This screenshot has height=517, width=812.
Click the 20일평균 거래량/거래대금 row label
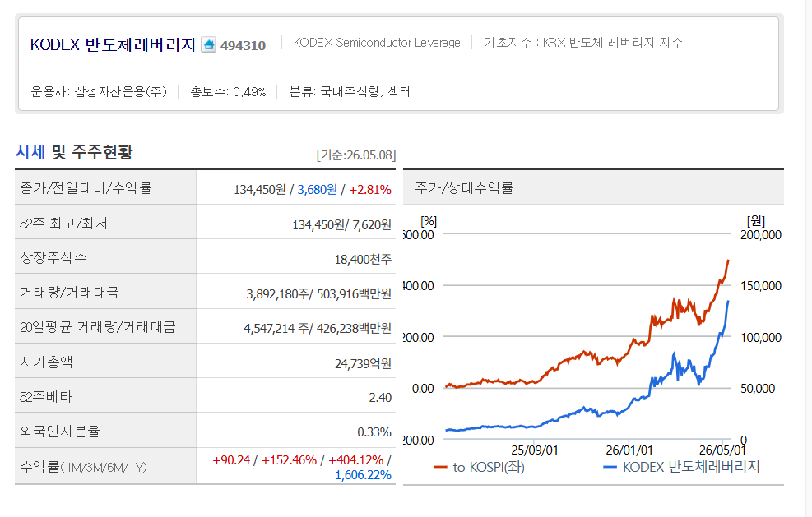pyautogui.click(x=98, y=326)
